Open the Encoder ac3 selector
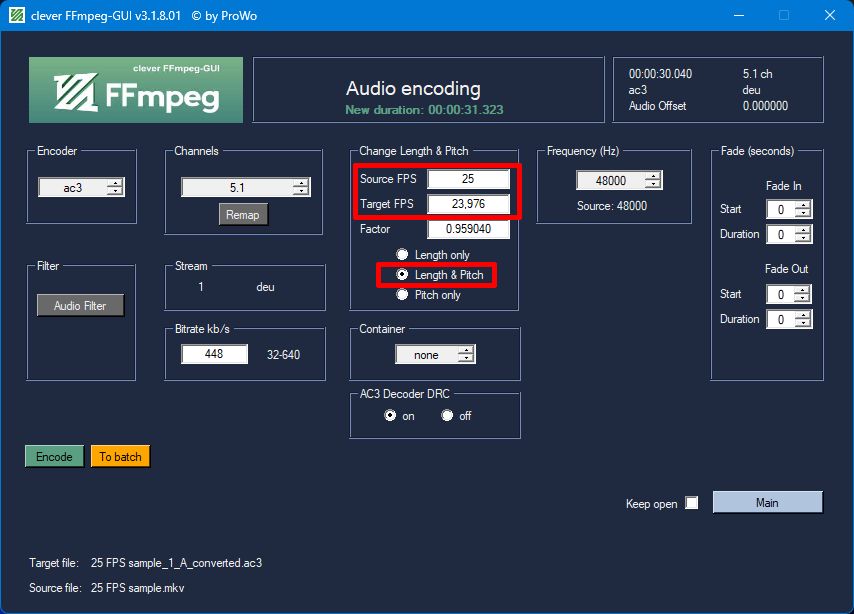854x614 pixels. (x=81, y=187)
